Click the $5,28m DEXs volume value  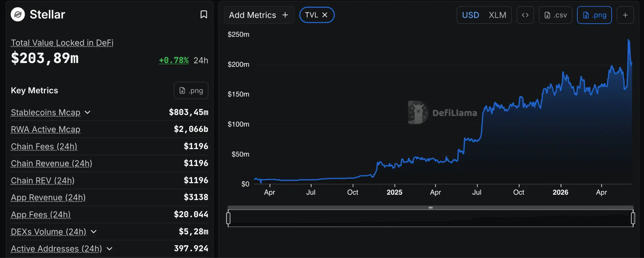click(x=194, y=232)
